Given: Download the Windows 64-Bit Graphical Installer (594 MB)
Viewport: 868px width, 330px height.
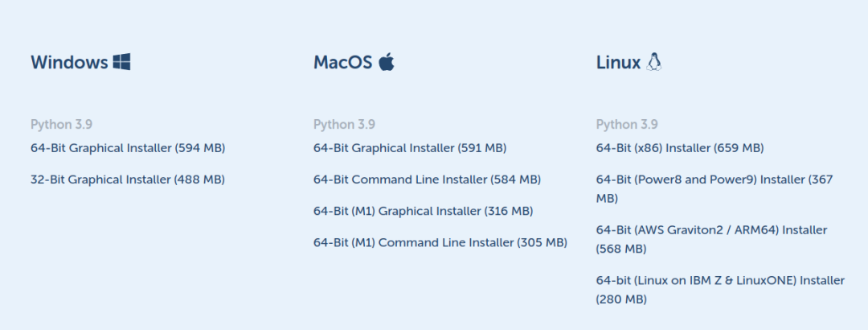Looking at the screenshot, I should (x=128, y=148).
